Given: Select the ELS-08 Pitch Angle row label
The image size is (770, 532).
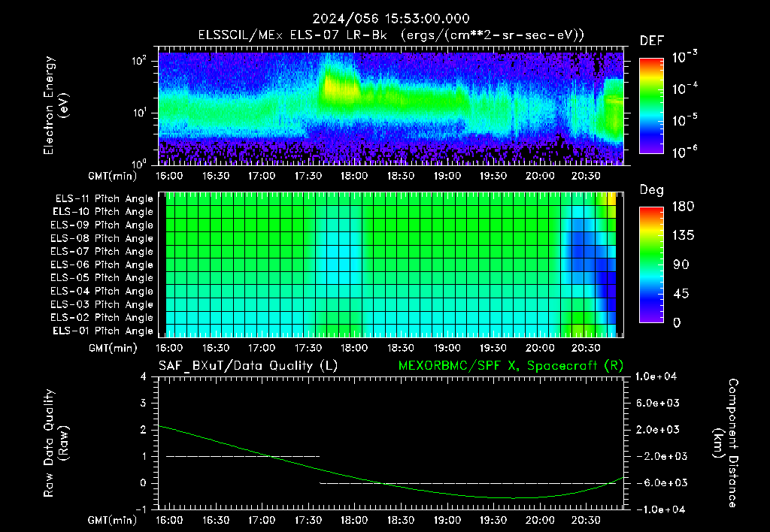Looking at the screenshot, I should 102,238.
